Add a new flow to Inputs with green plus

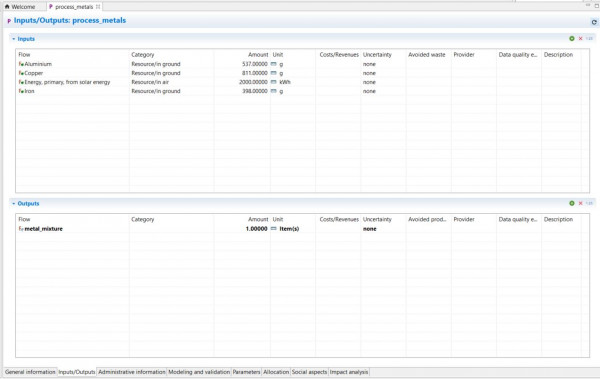(572, 39)
